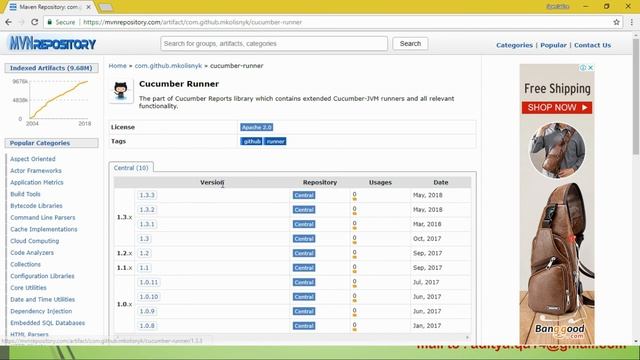The image size is (640, 360).
Task: Click the Date cell "Oct, 2017"
Action: (x=427, y=239)
